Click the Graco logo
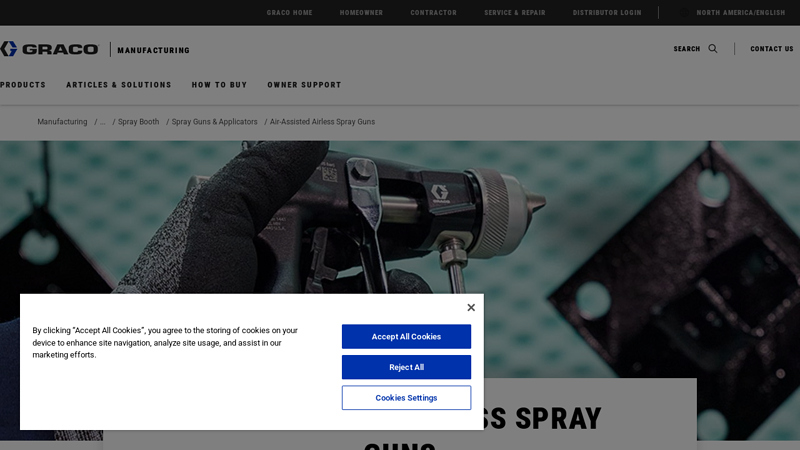800x450 pixels. (x=49, y=49)
